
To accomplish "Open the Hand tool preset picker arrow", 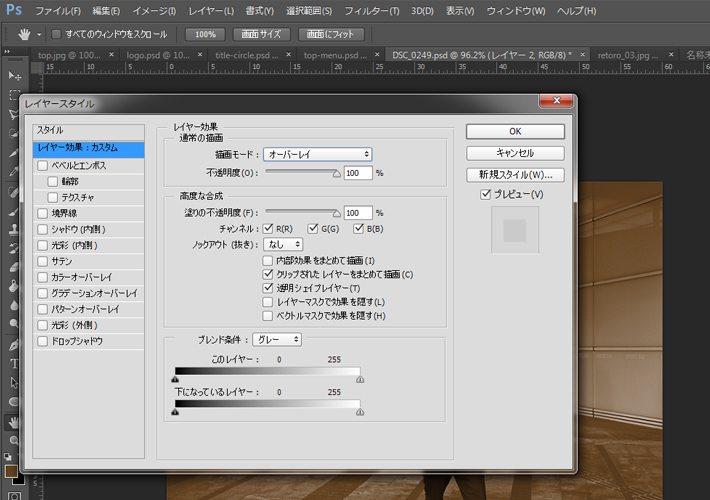I will (39, 34).
